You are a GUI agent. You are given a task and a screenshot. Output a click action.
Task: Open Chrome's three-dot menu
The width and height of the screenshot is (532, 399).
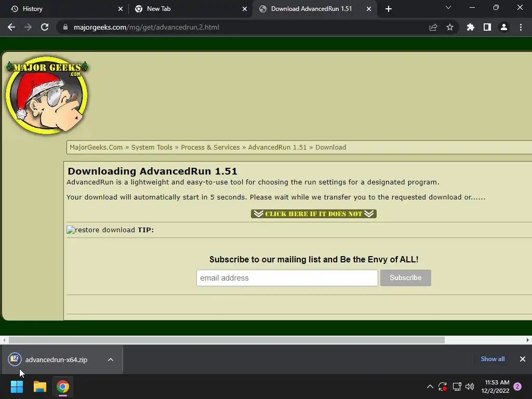[521, 27]
